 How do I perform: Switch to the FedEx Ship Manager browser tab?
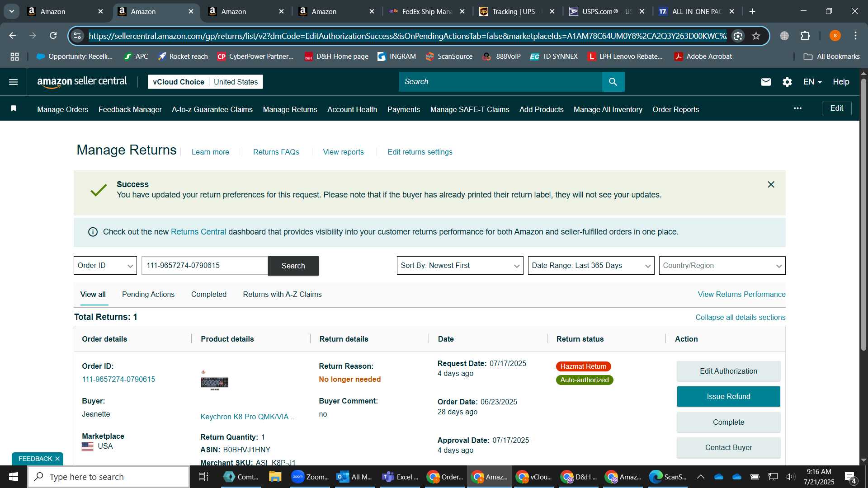(427, 11)
